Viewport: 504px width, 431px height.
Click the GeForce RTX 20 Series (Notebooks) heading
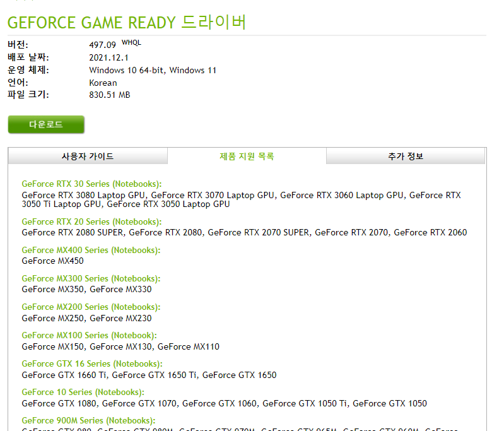91,222
